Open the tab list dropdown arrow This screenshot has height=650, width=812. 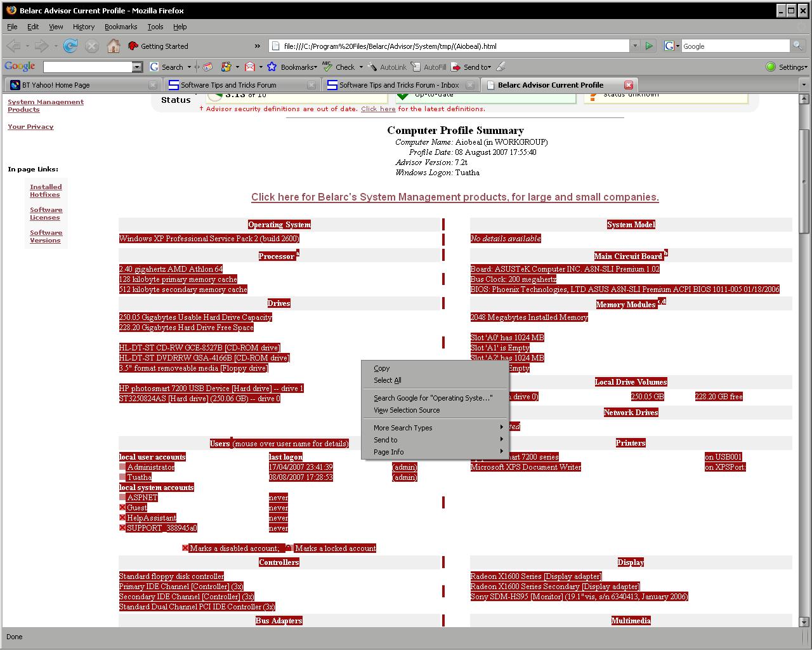pyautogui.click(x=804, y=84)
